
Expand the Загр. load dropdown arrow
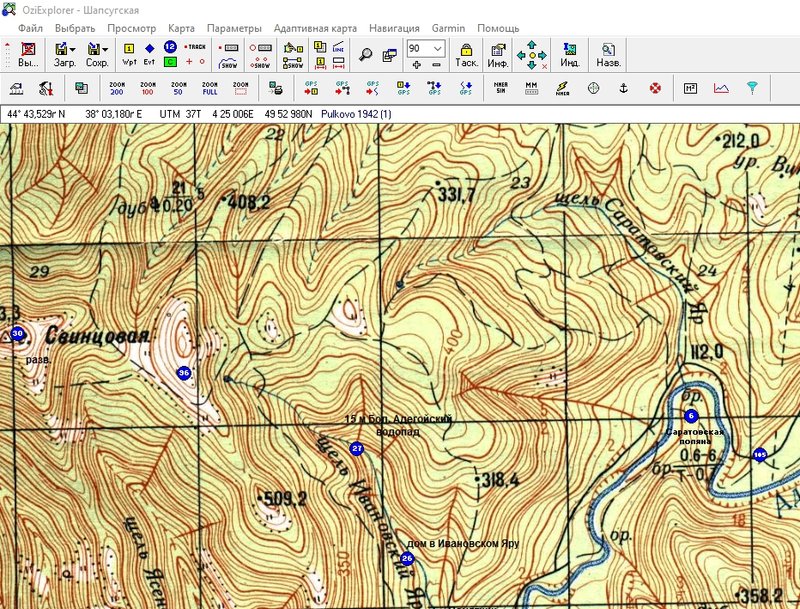73,49
